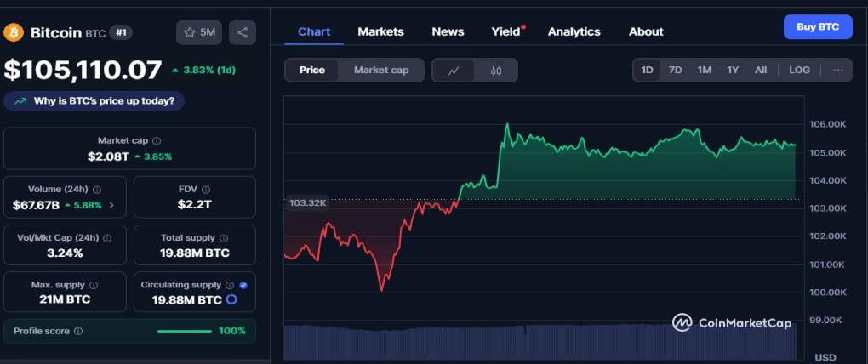The height and width of the screenshot is (364, 868).
Task: Open 'Why is BTC's price up today?'
Action: [x=94, y=101]
